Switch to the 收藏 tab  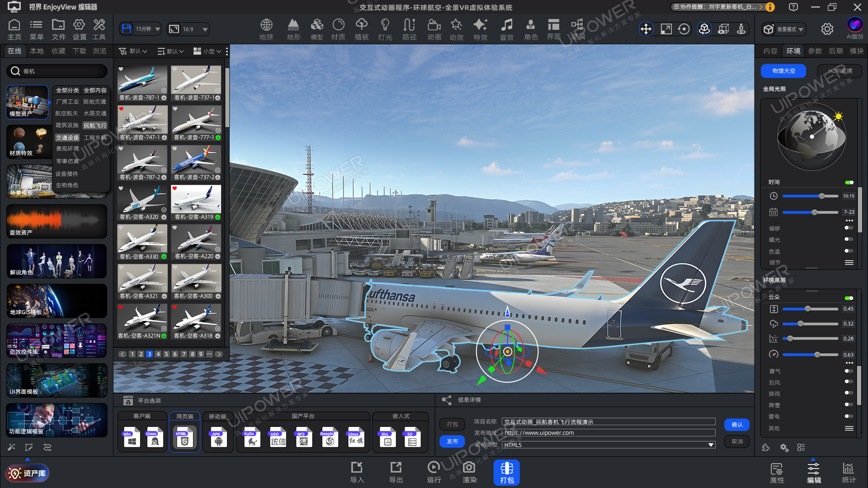(x=58, y=51)
